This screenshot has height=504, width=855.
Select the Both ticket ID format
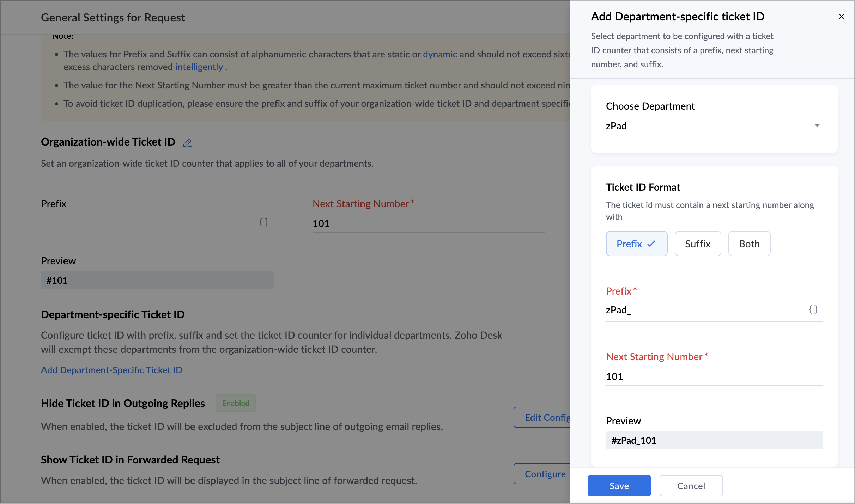[x=749, y=244]
